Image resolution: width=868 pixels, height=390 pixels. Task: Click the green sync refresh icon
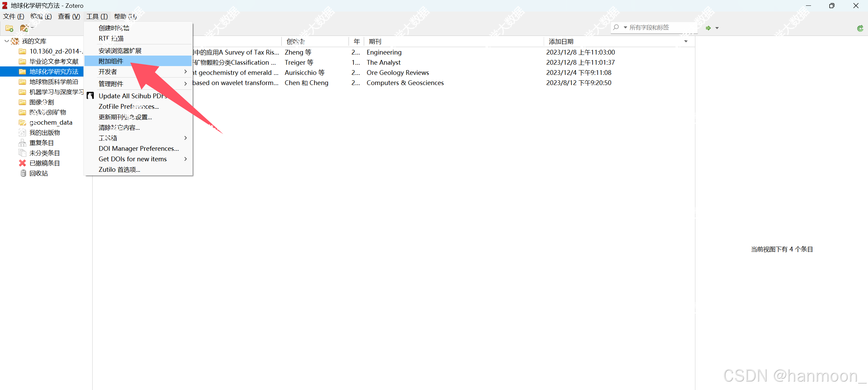click(860, 28)
